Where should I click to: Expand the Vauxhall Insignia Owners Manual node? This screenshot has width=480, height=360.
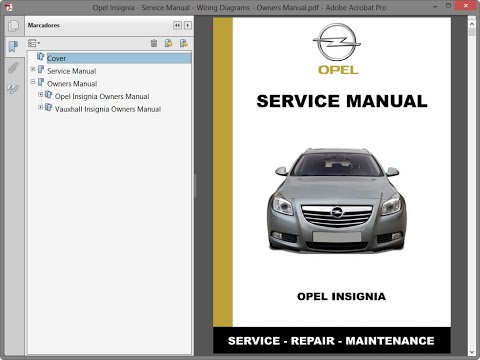pyautogui.click(x=40, y=107)
